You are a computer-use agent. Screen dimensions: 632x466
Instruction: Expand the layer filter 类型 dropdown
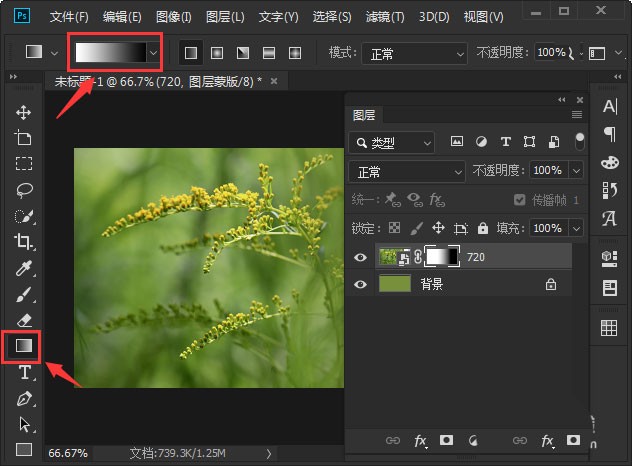(392, 143)
